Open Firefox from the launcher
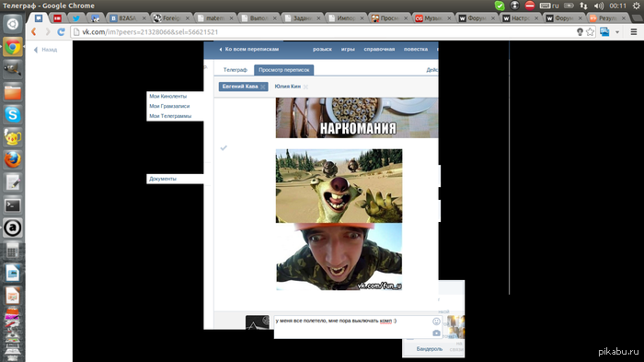The width and height of the screenshot is (644, 362). [12, 159]
